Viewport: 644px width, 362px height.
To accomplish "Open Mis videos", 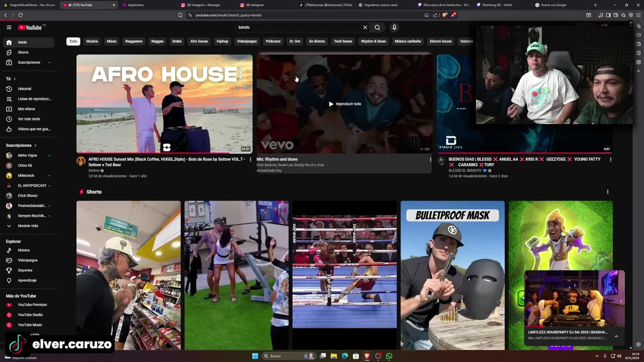I will point(29,109).
